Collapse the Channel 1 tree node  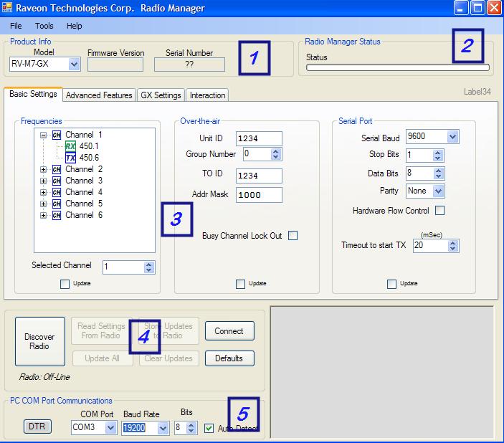43,135
